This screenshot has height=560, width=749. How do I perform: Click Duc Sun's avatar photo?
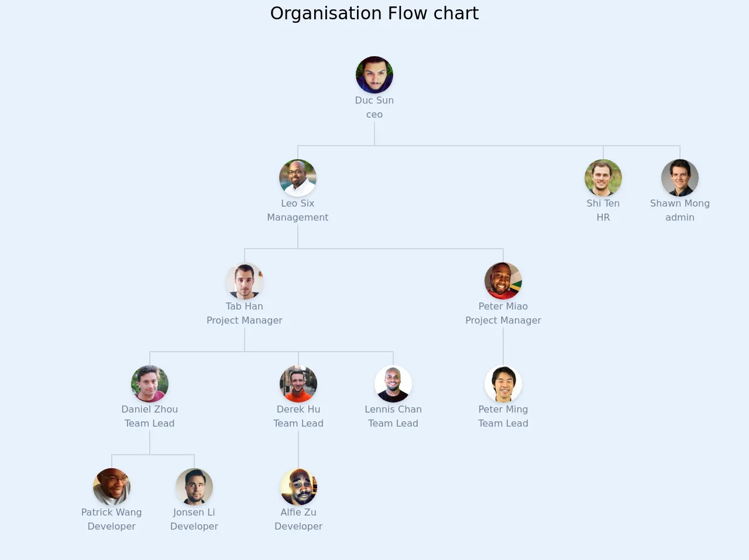pos(374,75)
